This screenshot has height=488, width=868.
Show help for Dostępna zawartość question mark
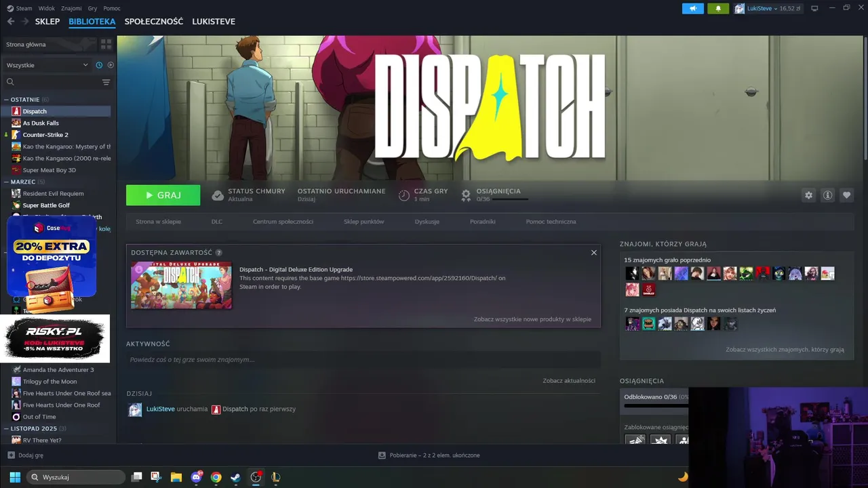tap(219, 252)
